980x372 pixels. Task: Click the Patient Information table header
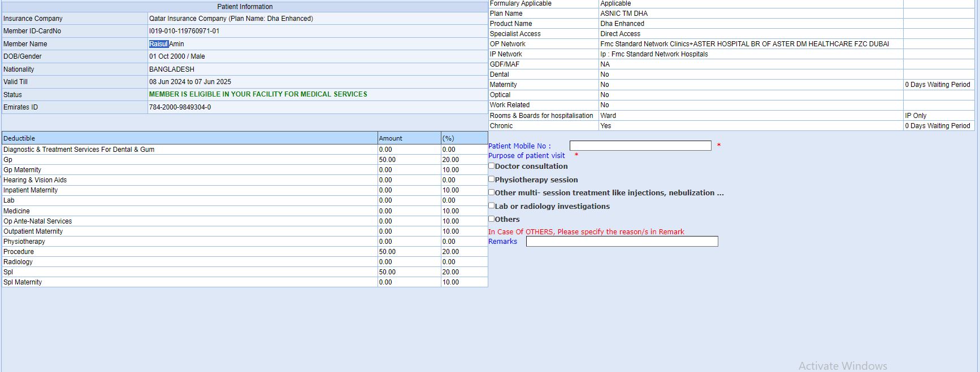tap(245, 7)
